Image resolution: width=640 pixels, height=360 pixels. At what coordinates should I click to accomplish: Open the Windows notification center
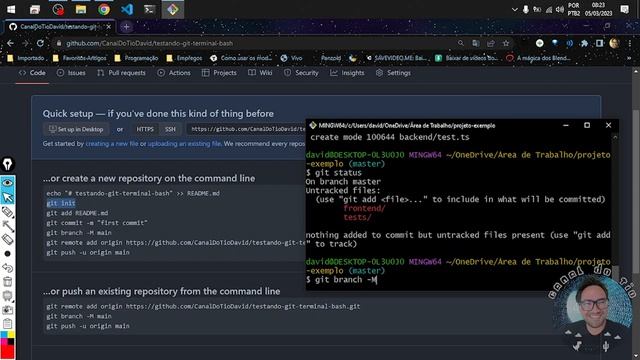point(624,9)
